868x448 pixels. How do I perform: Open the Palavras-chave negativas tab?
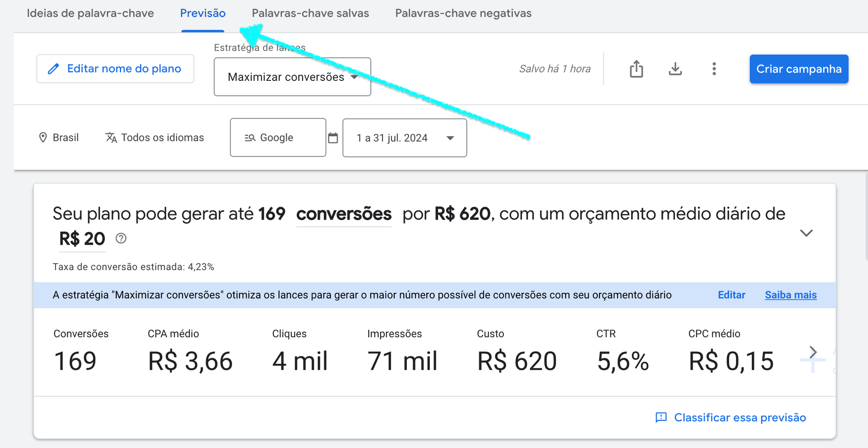point(463,13)
